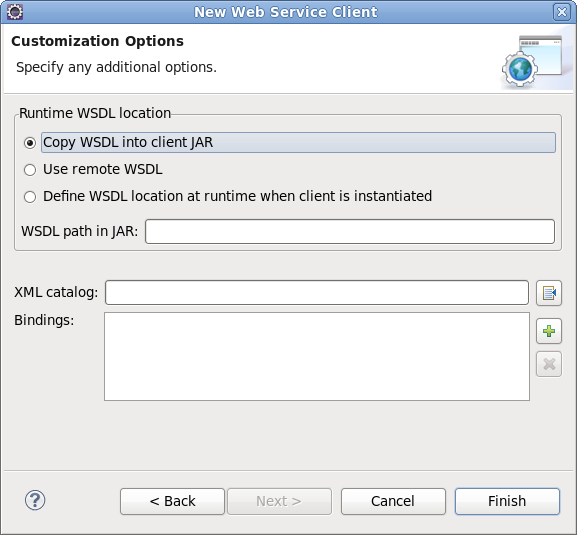Close the New Web Service Client dialog
The height and width of the screenshot is (535, 577).
(562, 12)
